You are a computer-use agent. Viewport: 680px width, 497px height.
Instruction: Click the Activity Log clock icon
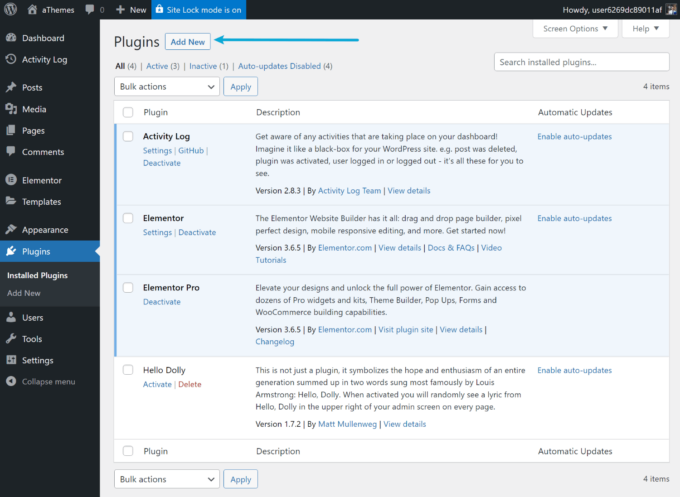point(11,59)
